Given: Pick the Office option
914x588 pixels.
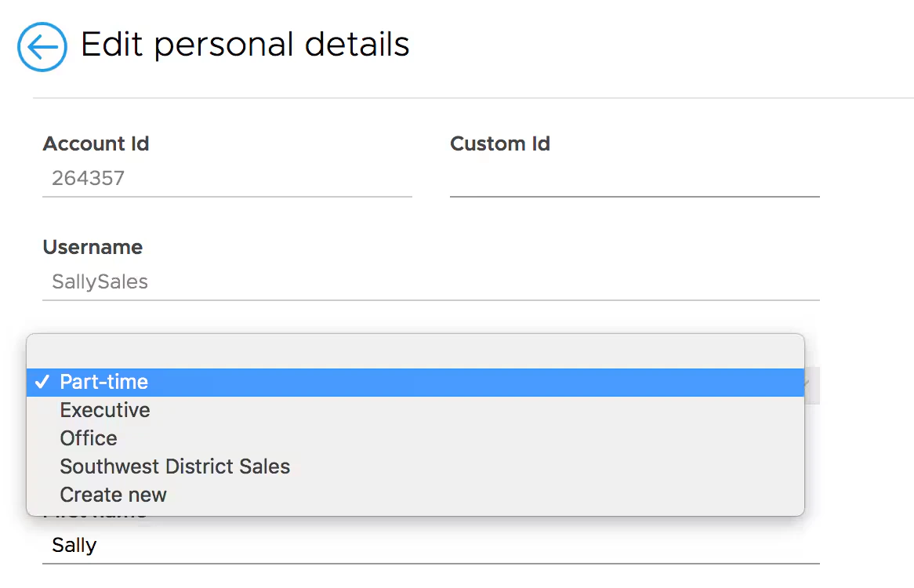Looking at the screenshot, I should pos(89,438).
